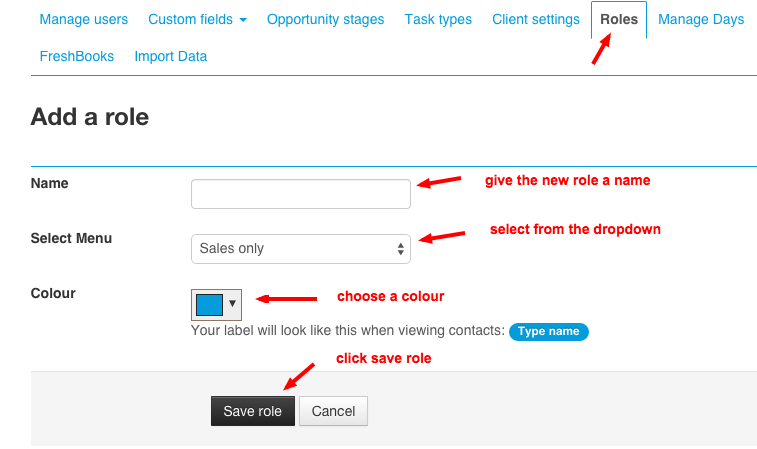
Task: Go to Import Data tab
Action: pyautogui.click(x=171, y=57)
